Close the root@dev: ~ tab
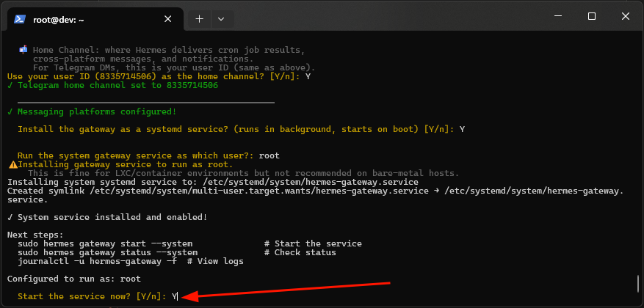The height and width of the screenshot is (308, 644). [167, 19]
